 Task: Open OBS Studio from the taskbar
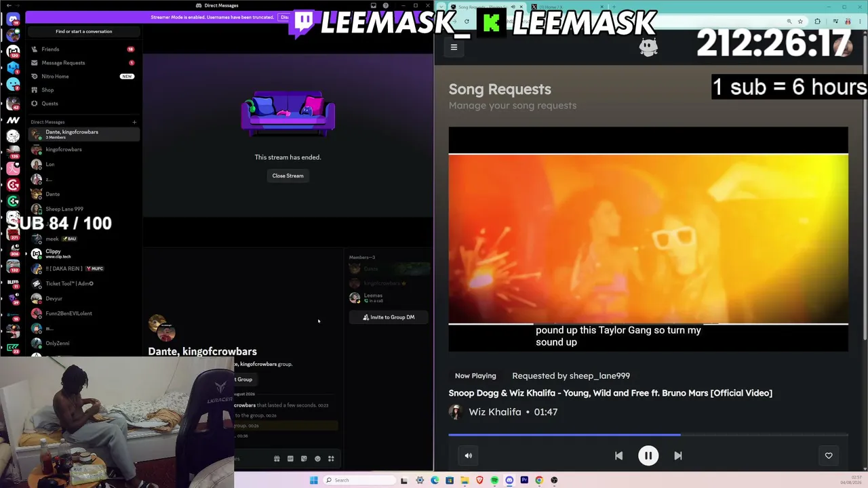(x=554, y=480)
